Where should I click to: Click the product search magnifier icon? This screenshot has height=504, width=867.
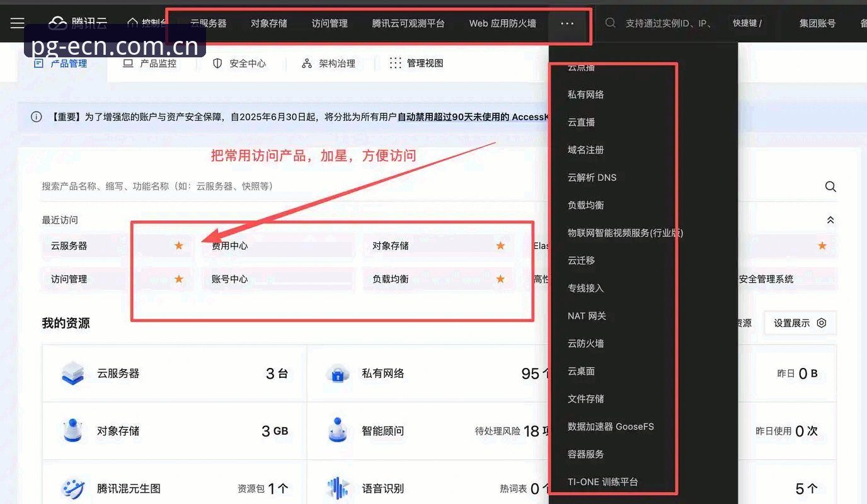pos(830,186)
